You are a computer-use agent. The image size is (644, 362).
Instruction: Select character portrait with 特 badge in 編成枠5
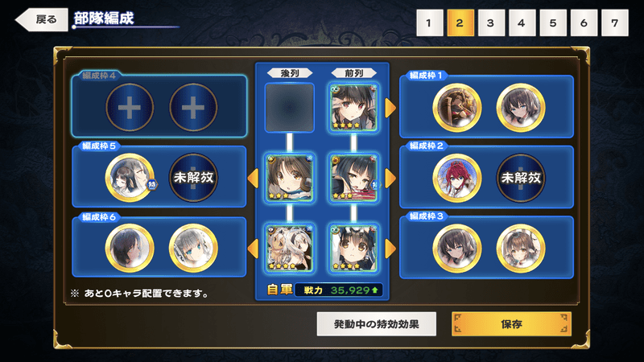coord(130,178)
